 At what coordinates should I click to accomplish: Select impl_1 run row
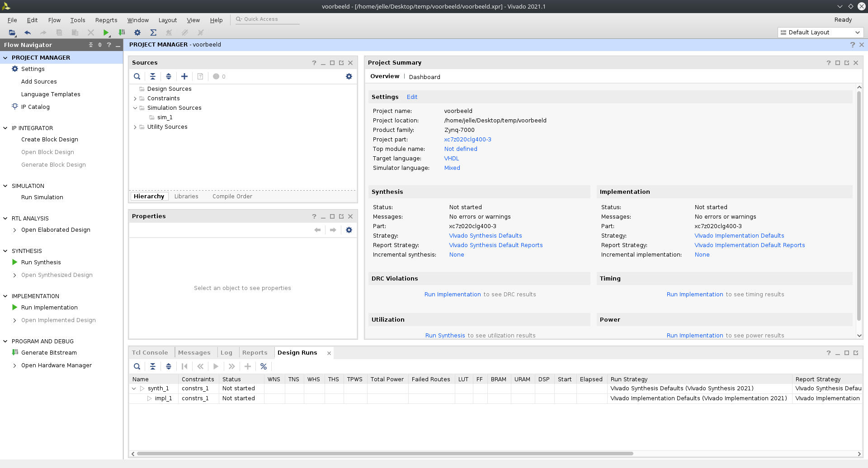(495, 398)
